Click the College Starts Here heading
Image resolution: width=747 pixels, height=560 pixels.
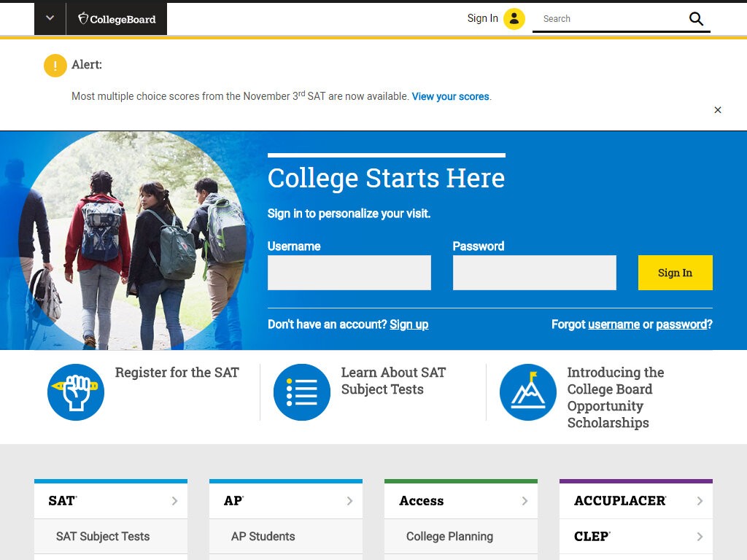pyautogui.click(x=386, y=179)
